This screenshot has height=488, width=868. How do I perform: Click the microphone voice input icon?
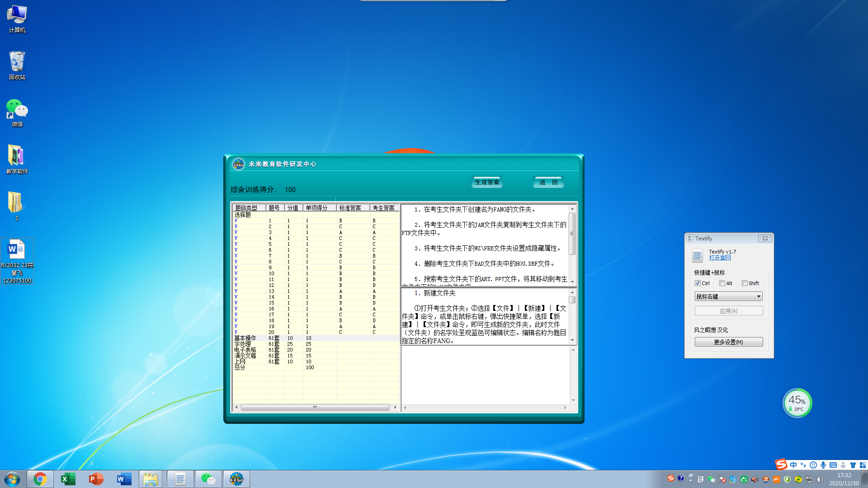823,465
